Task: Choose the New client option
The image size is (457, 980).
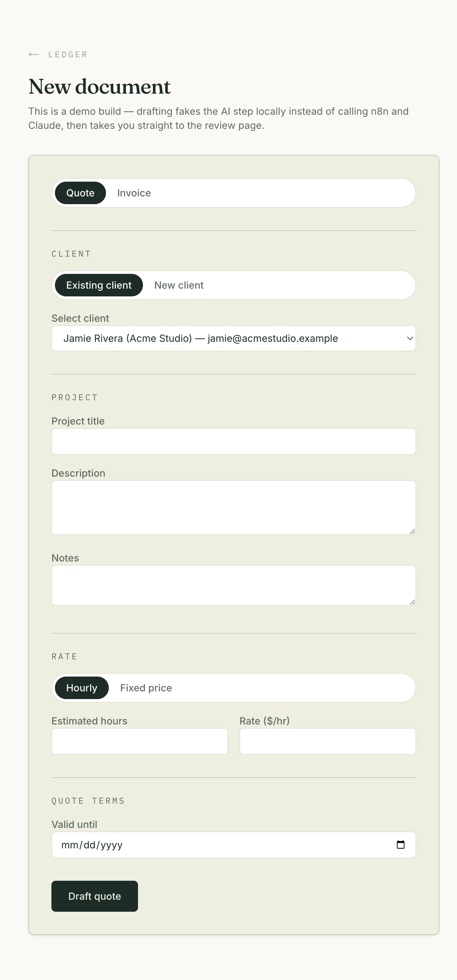Action: coord(179,285)
